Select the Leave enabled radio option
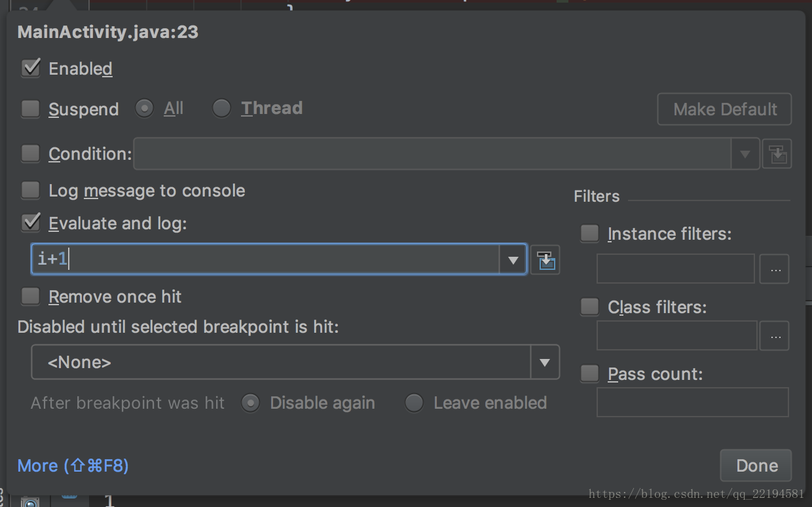This screenshot has width=812, height=507. [x=414, y=403]
